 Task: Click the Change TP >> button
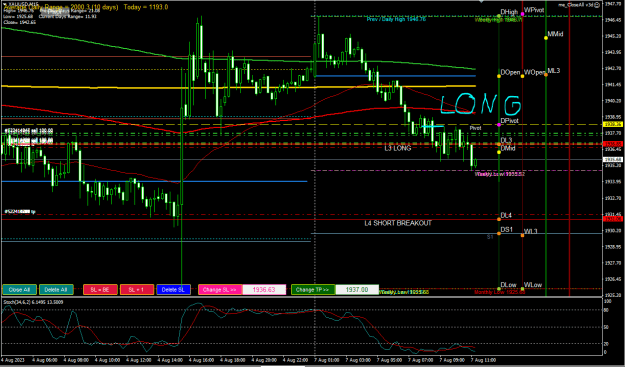click(x=313, y=290)
